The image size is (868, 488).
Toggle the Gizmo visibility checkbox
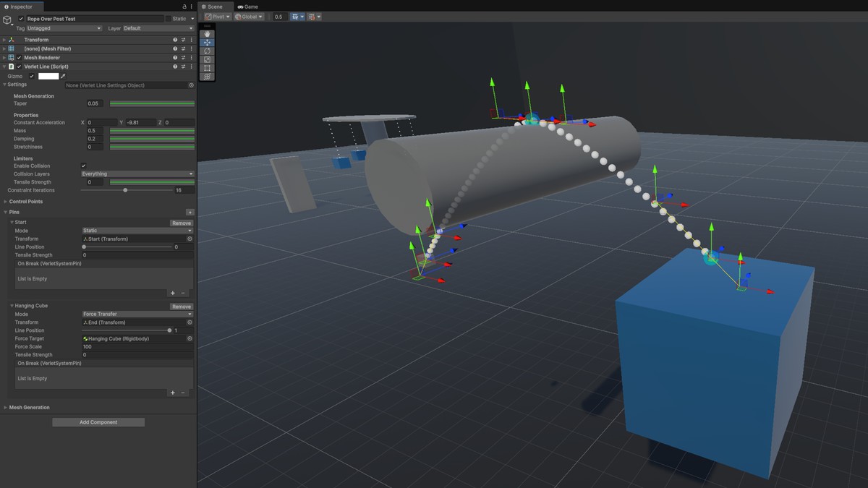click(x=31, y=75)
